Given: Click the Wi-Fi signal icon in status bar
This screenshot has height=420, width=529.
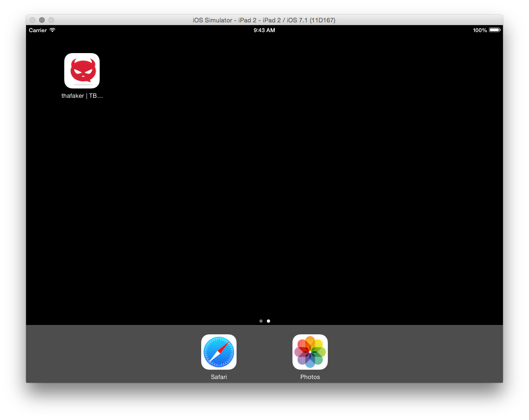Looking at the screenshot, I should click(53, 30).
